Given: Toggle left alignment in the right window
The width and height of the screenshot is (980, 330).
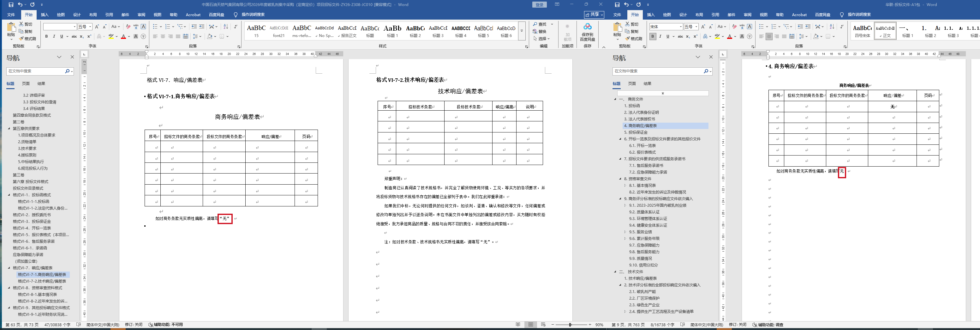Looking at the screenshot, I should (761, 37).
